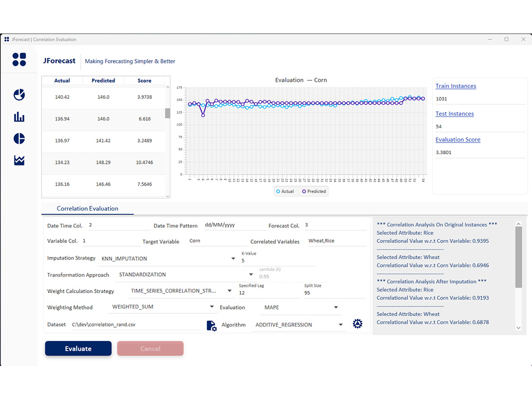Image resolution: width=532 pixels, height=399 pixels.
Task: Click the Date Time Col. input field
Action: 119,225
